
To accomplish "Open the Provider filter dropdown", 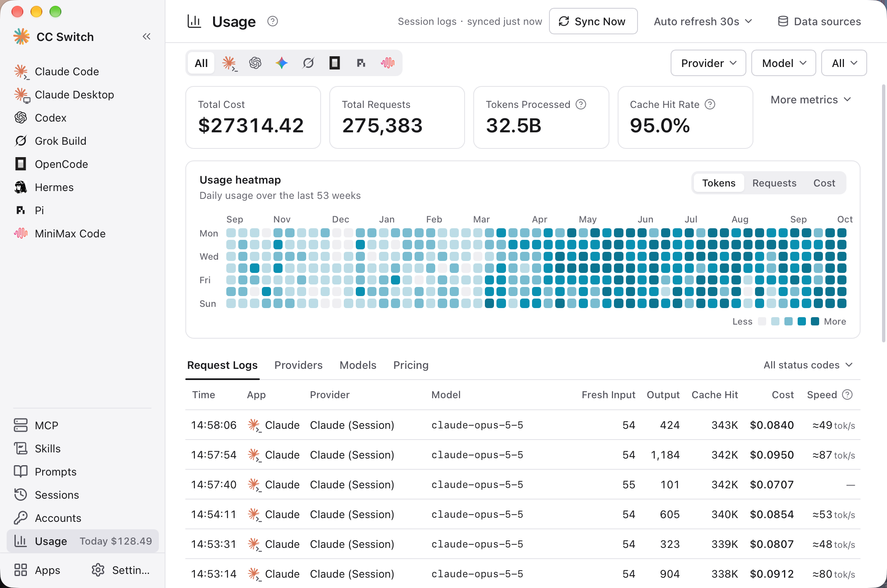I will click(708, 63).
